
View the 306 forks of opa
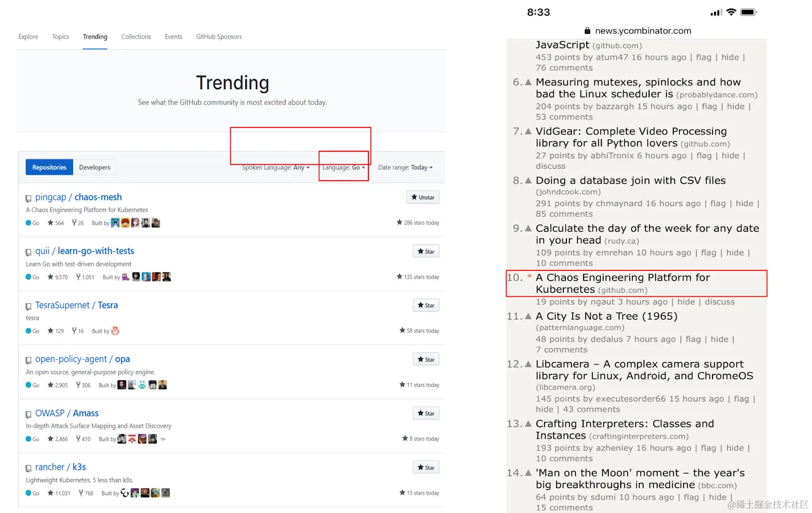(x=83, y=385)
